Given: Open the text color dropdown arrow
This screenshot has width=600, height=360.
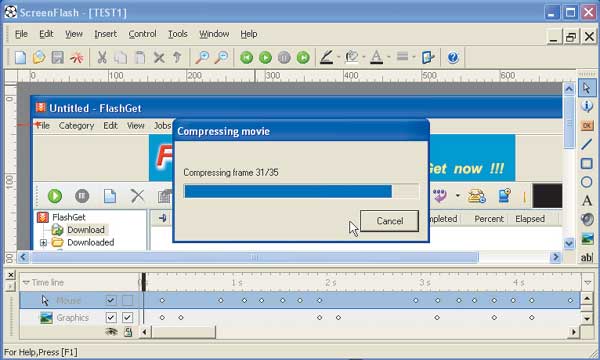Looking at the screenshot, I should [389, 58].
